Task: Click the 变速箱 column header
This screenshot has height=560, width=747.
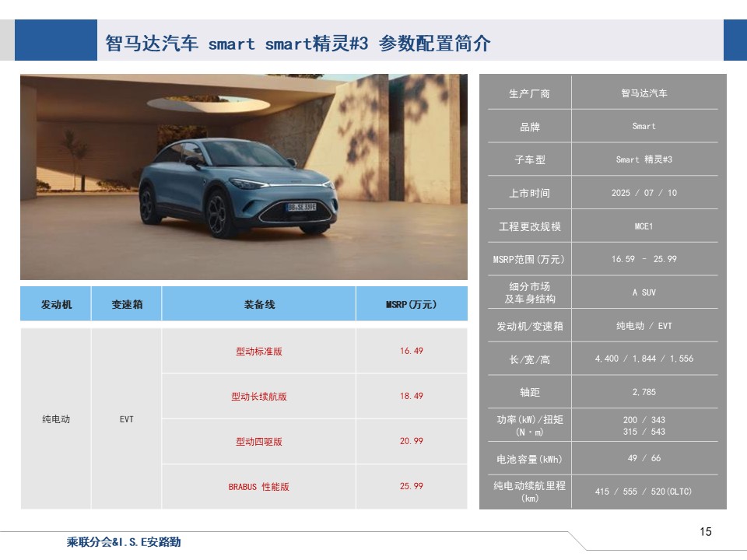Action: tap(127, 304)
